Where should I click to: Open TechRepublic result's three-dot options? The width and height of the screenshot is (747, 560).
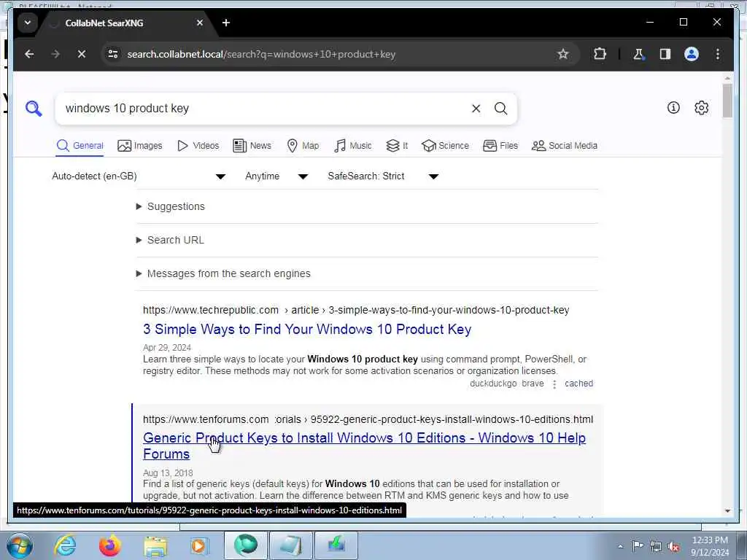554,384
